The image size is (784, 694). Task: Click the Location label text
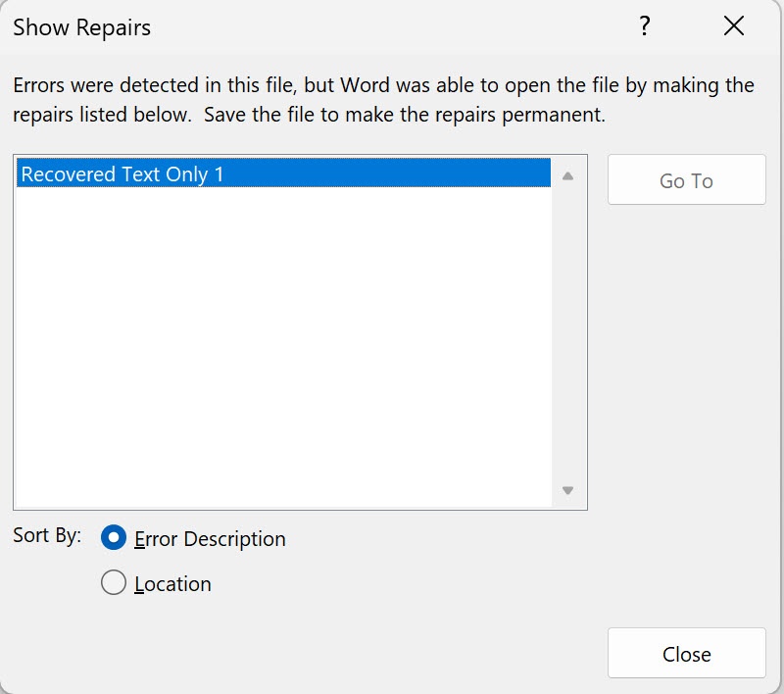click(x=173, y=584)
